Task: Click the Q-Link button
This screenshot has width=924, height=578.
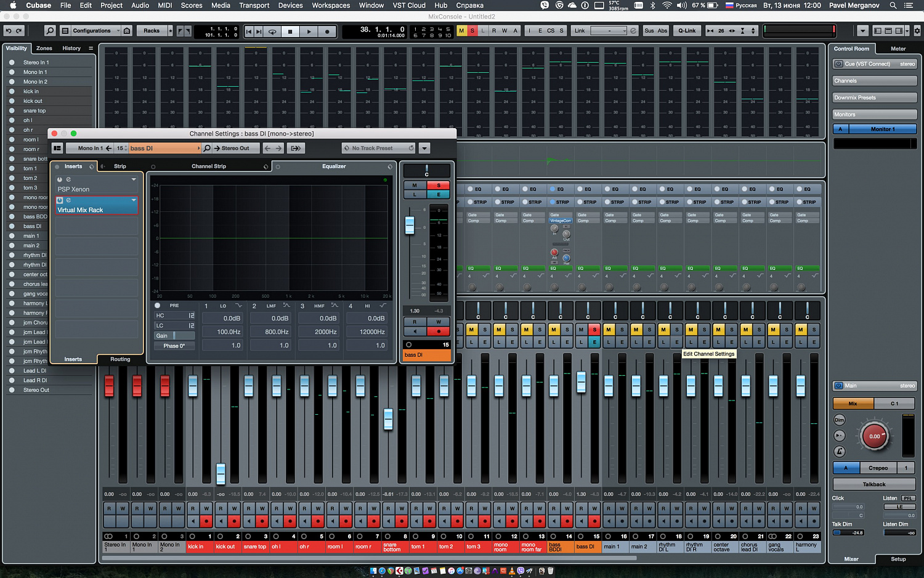Action: pos(687,31)
